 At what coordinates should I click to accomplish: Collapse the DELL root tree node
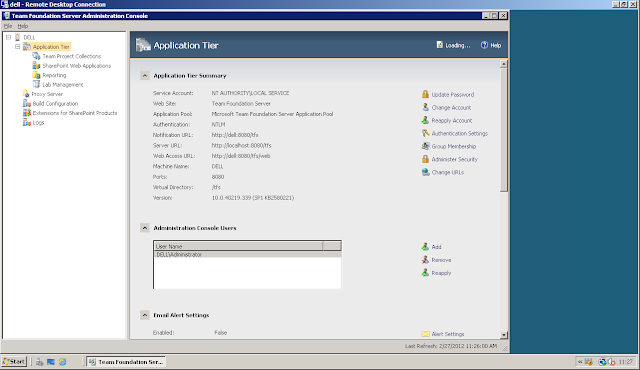(x=8, y=37)
